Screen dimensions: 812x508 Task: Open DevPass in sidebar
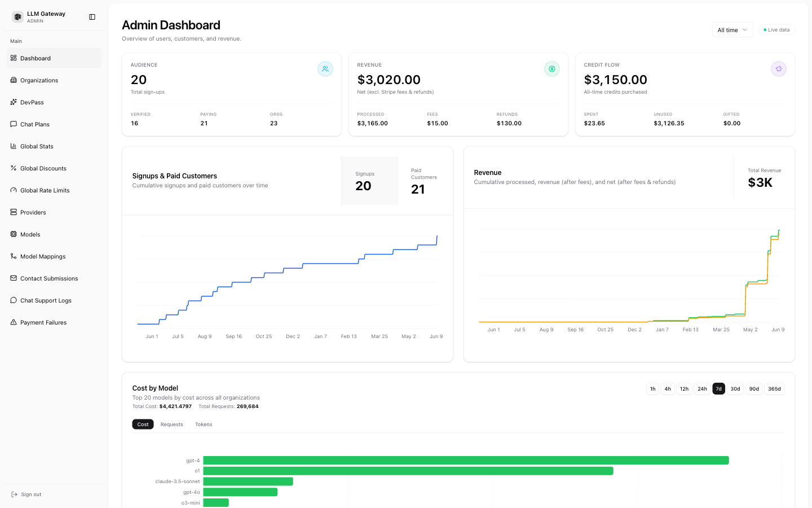(x=54, y=102)
